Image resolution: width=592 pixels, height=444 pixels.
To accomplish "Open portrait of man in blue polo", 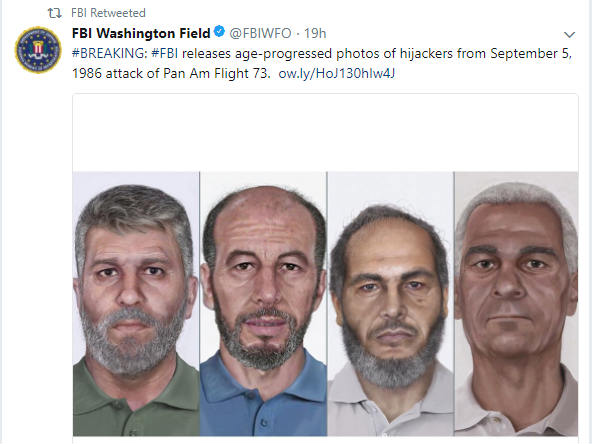I will pos(263,304).
